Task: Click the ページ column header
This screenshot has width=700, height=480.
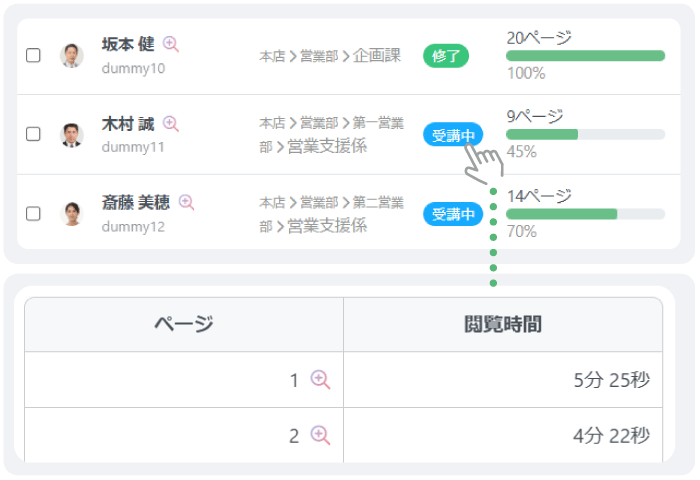Action: pos(184,324)
